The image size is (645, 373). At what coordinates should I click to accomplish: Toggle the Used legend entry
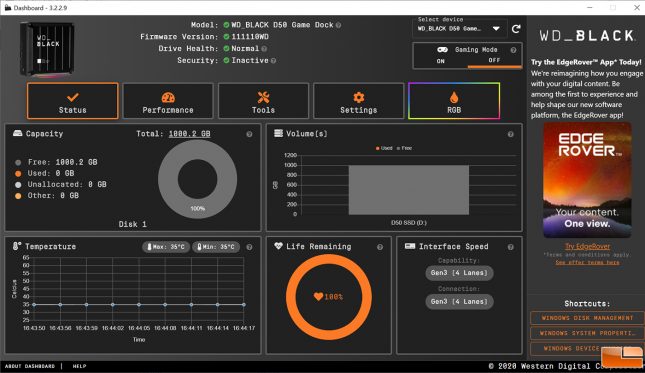click(384, 148)
